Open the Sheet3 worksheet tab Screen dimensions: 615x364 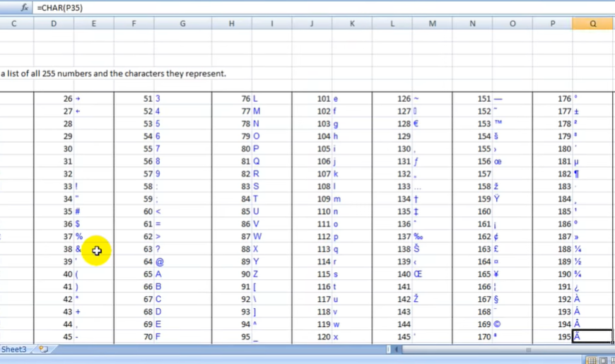pyautogui.click(x=14, y=349)
